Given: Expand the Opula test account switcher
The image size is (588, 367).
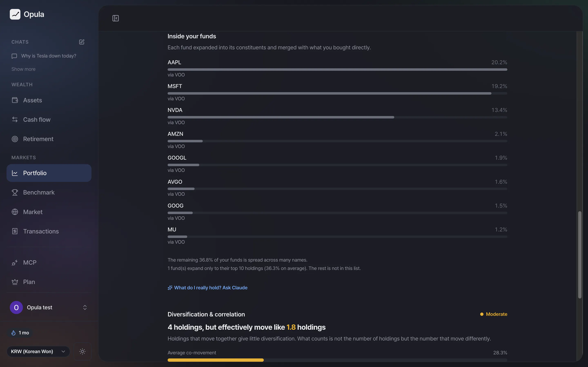Looking at the screenshot, I should click(49, 307).
